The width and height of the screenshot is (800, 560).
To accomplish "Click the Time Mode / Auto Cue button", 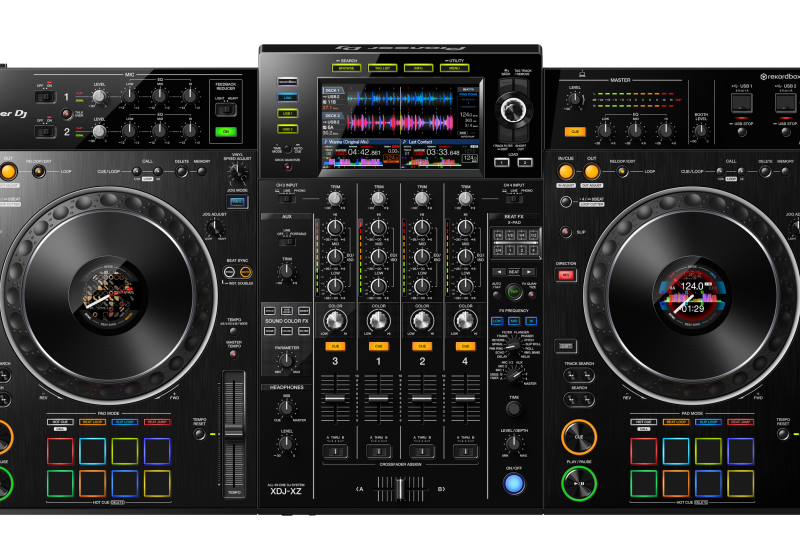I will 288,149.
